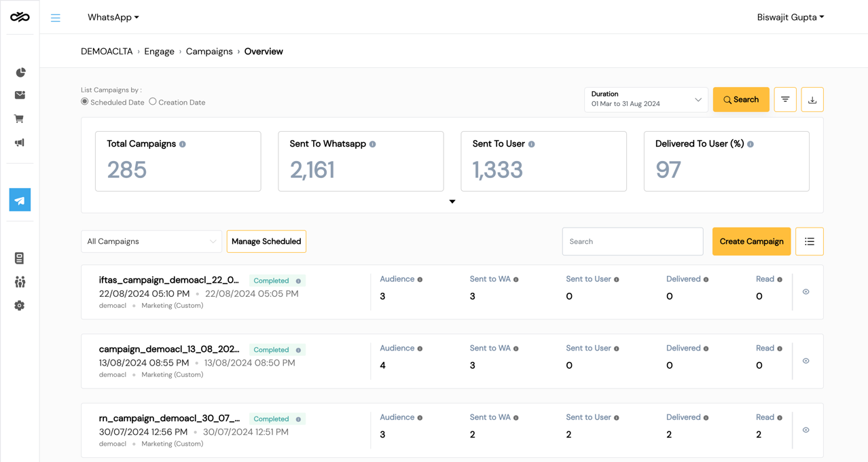Select the paper plane campaigns sidebar icon
The width and height of the screenshot is (868, 462).
[x=20, y=200]
